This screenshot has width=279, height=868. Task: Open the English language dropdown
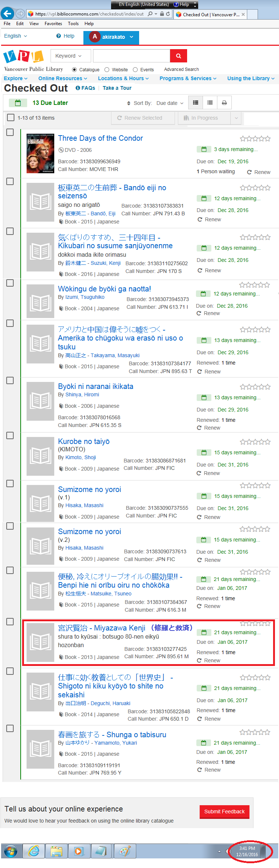[15, 36]
